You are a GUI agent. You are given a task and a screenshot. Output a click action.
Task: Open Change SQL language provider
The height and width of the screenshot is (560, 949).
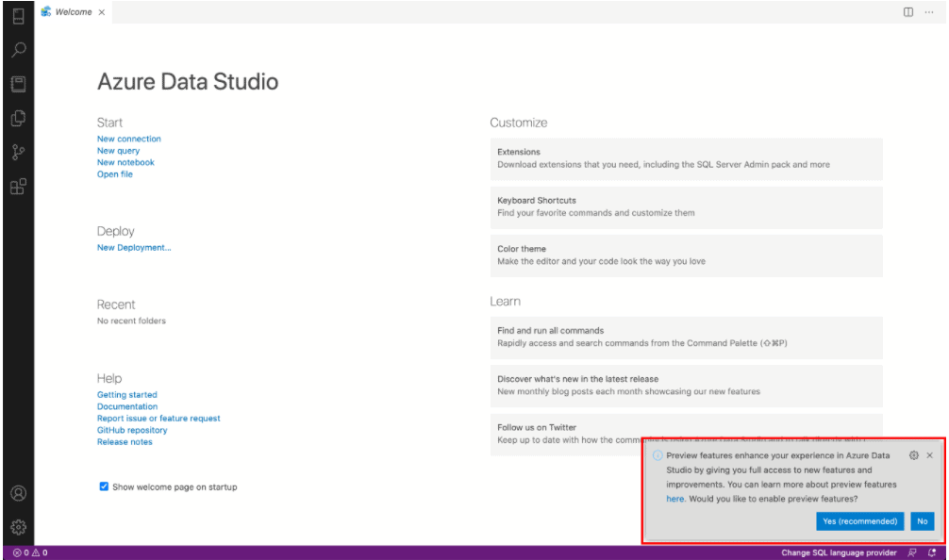[x=837, y=552]
